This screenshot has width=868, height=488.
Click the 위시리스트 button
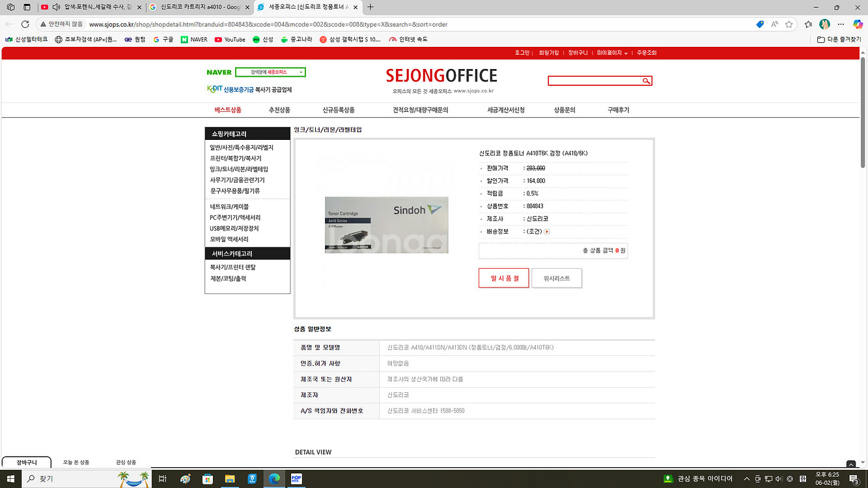pyautogui.click(x=557, y=277)
